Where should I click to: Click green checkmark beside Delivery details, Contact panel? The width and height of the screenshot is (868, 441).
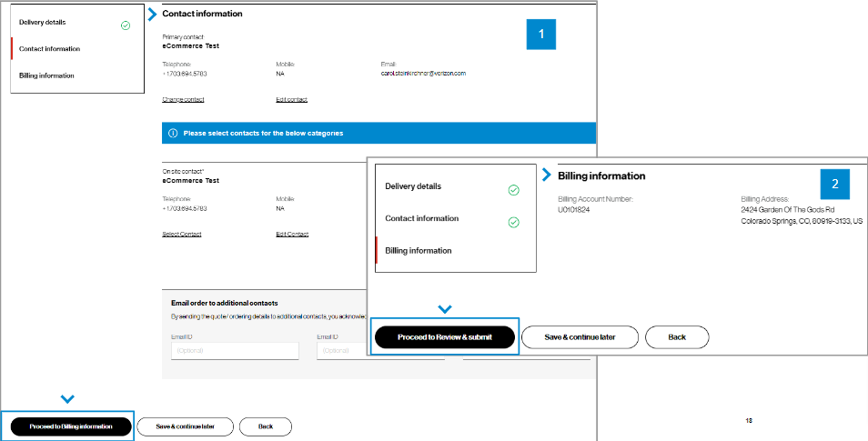pyautogui.click(x=126, y=25)
